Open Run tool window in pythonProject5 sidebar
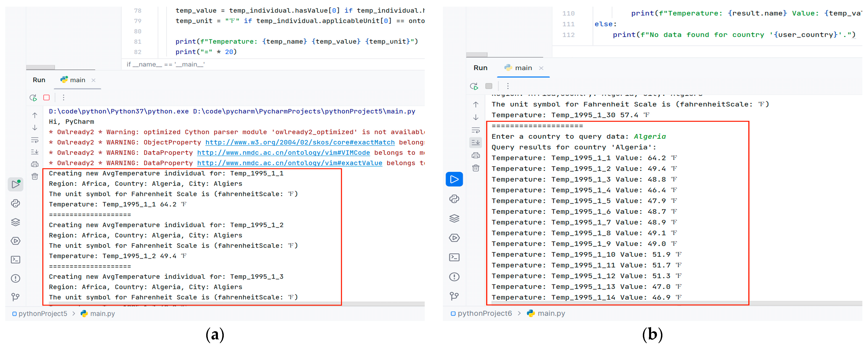This screenshot has width=868, height=347. [x=16, y=184]
